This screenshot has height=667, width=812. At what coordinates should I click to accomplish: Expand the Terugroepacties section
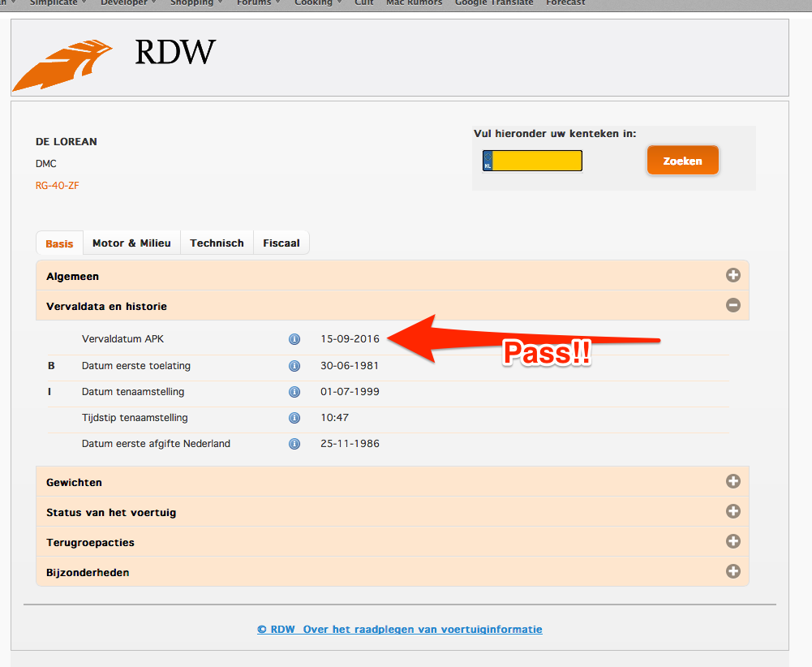(733, 542)
